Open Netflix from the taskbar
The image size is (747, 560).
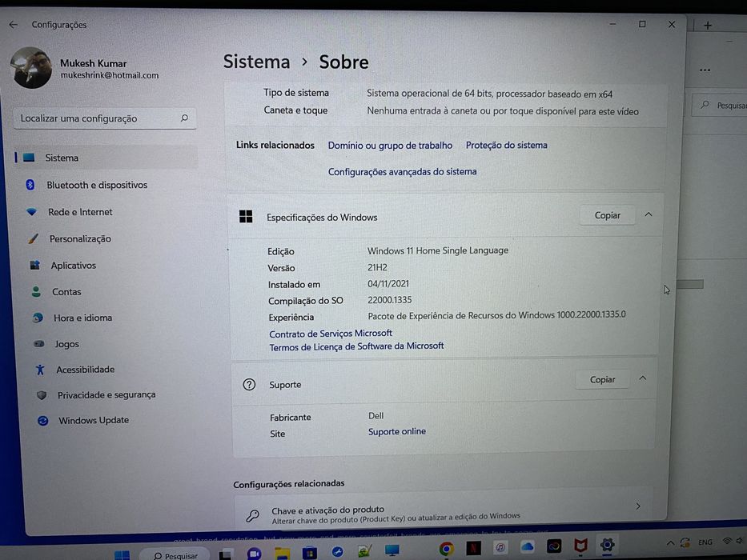tap(473, 548)
